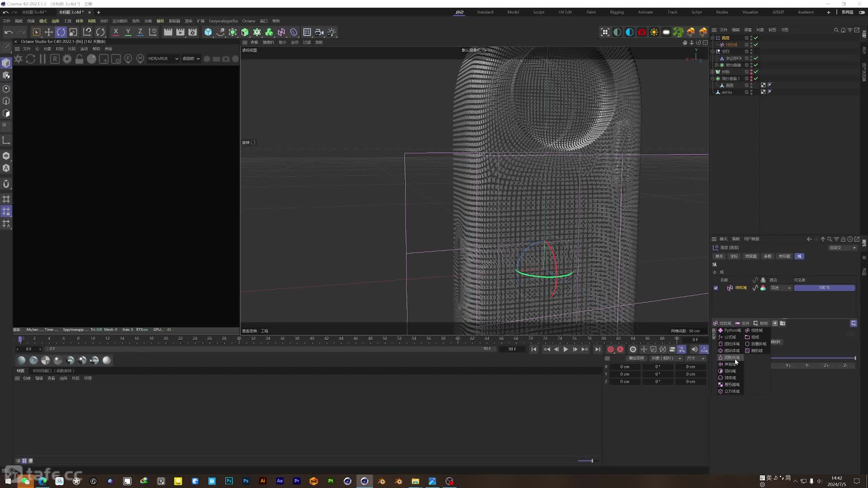The height and width of the screenshot is (488, 868).
Task: Toggle enable checkmark for 多边形FX object
Action: coord(756,58)
